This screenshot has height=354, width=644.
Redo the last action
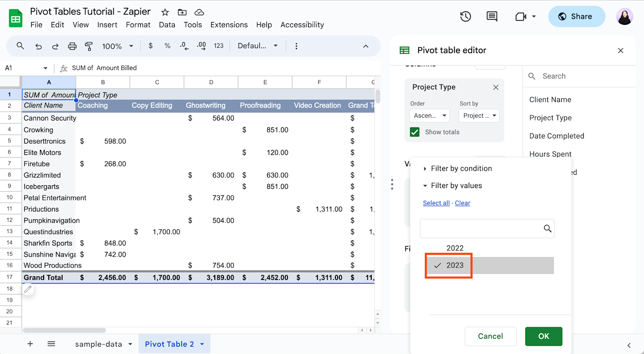click(55, 46)
